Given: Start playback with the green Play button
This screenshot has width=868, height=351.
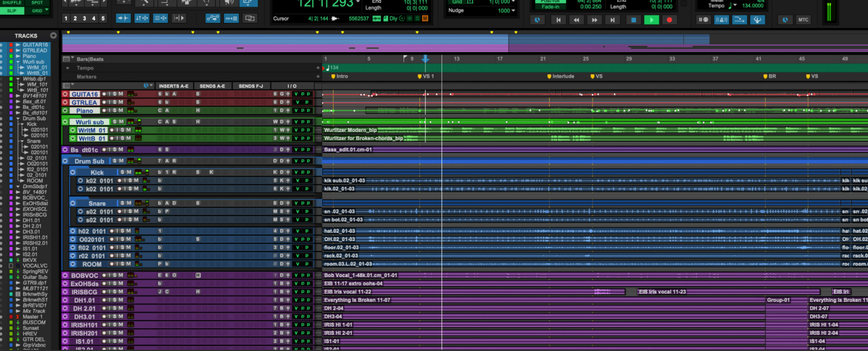Looking at the screenshot, I should [651, 20].
